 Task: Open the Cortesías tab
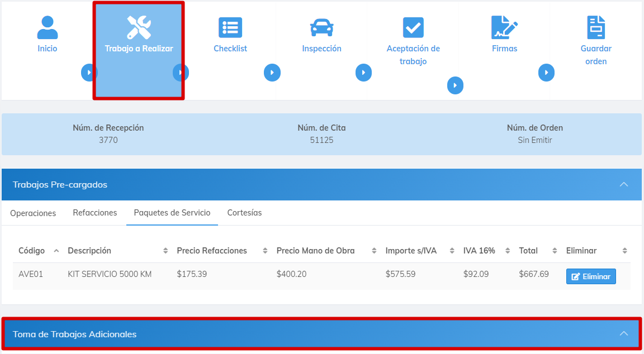pos(244,213)
